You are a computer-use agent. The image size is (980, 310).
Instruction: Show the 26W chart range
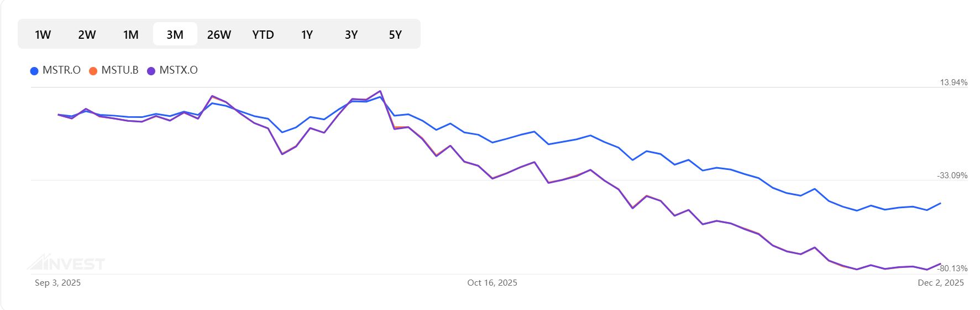(219, 34)
